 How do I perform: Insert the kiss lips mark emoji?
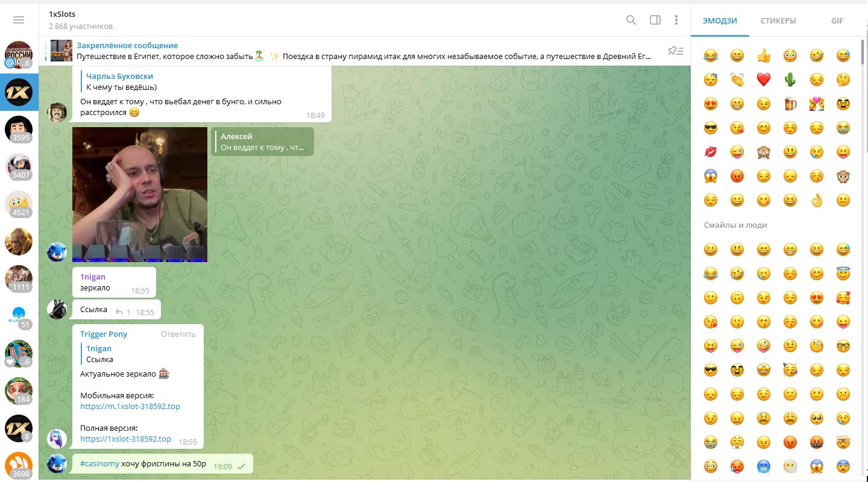711,152
